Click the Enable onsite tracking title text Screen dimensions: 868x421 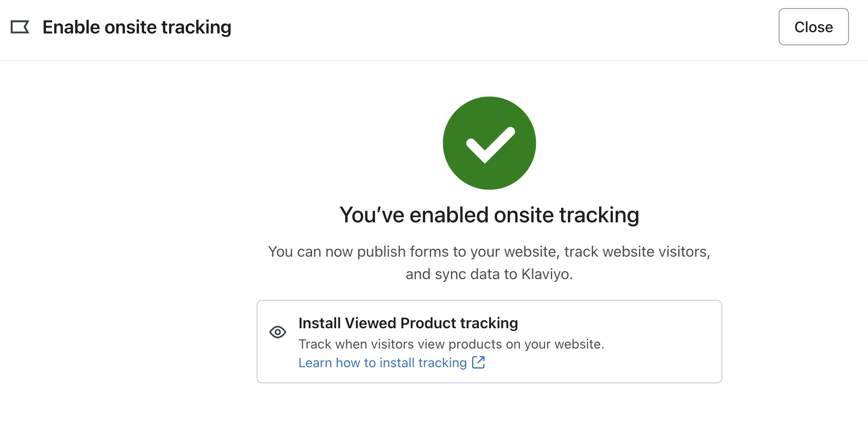[136, 27]
